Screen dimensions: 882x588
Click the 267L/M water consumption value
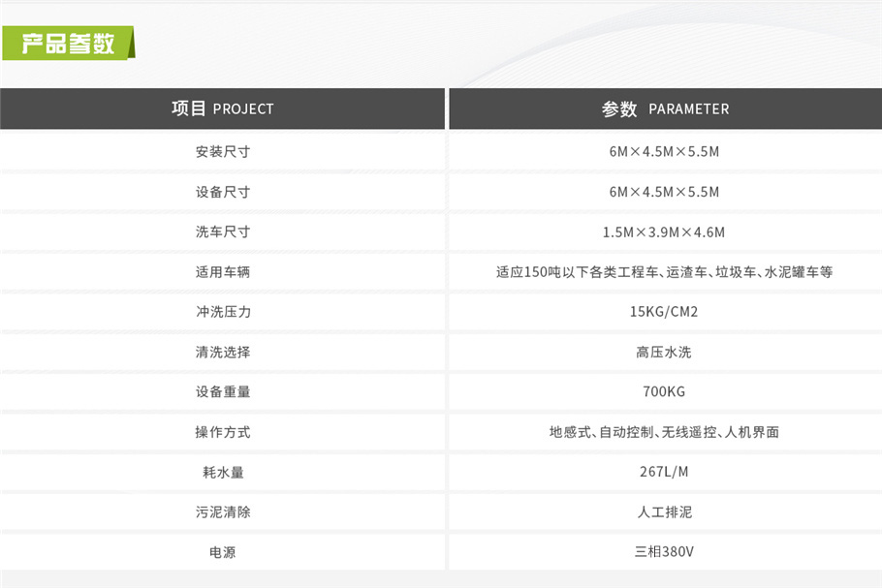(664, 473)
